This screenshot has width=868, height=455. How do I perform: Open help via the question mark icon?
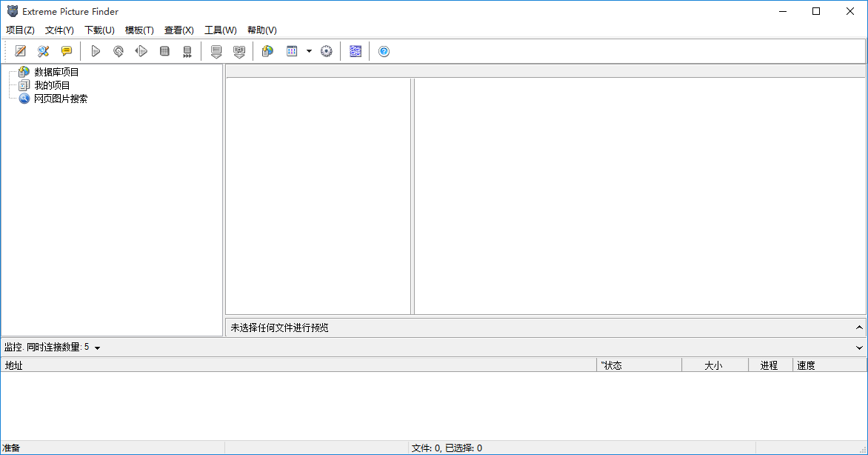384,52
